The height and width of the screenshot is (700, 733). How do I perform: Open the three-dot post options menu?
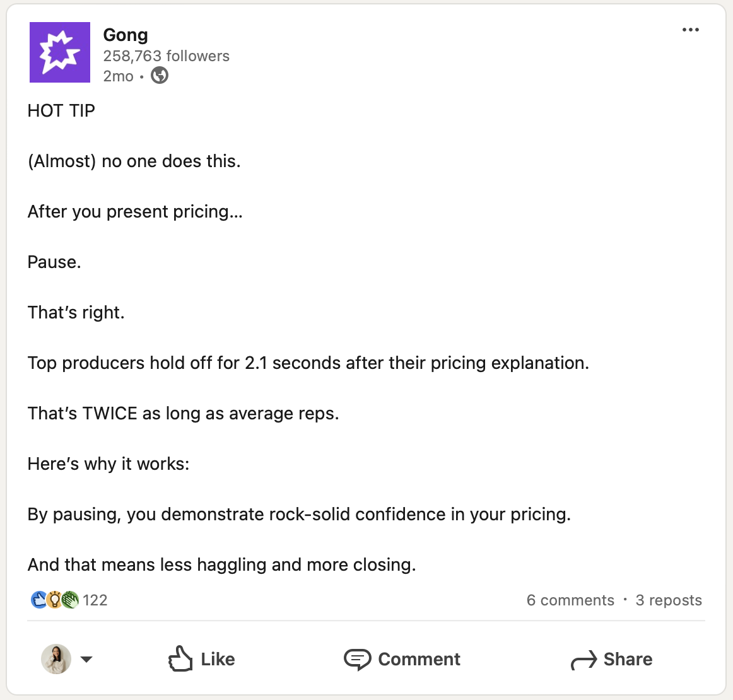pyautogui.click(x=691, y=30)
